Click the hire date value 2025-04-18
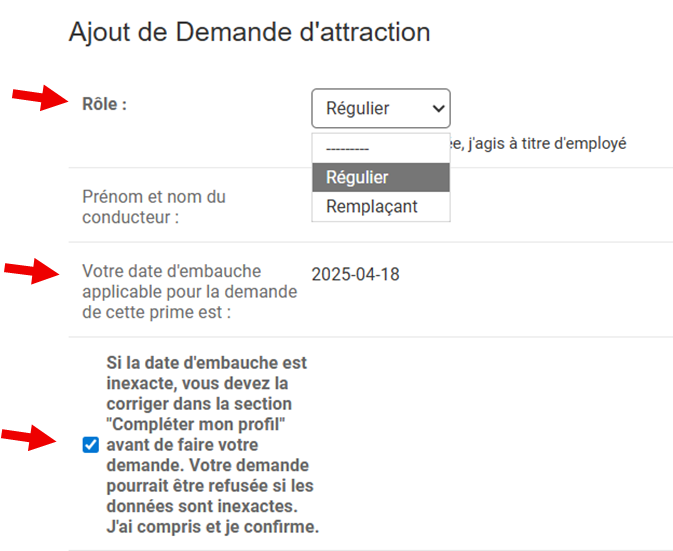673x551 pixels. pyautogui.click(x=355, y=274)
